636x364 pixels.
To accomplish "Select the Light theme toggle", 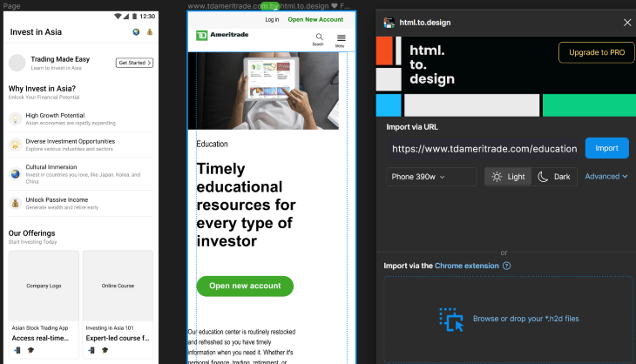I will coord(508,177).
